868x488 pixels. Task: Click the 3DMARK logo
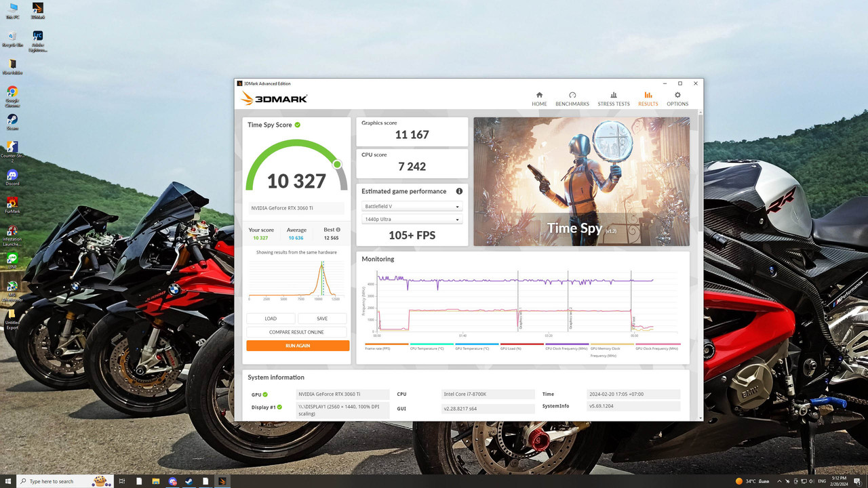(x=274, y=99)
